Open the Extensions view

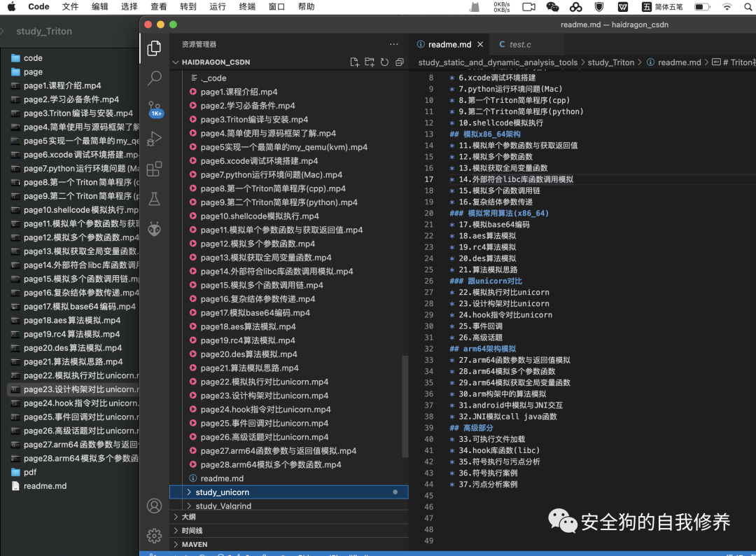pyautogui.click(x=154, y=169)
